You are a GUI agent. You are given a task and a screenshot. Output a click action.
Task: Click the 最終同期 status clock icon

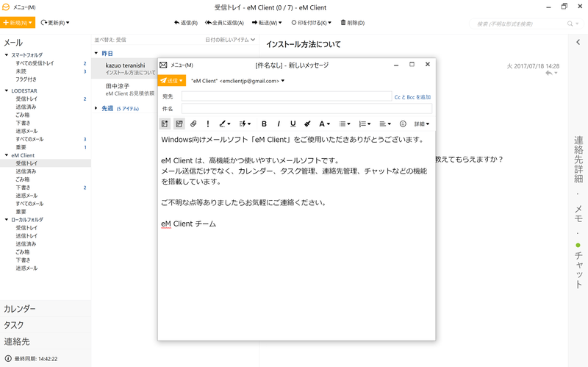click(x=8, y=359)
